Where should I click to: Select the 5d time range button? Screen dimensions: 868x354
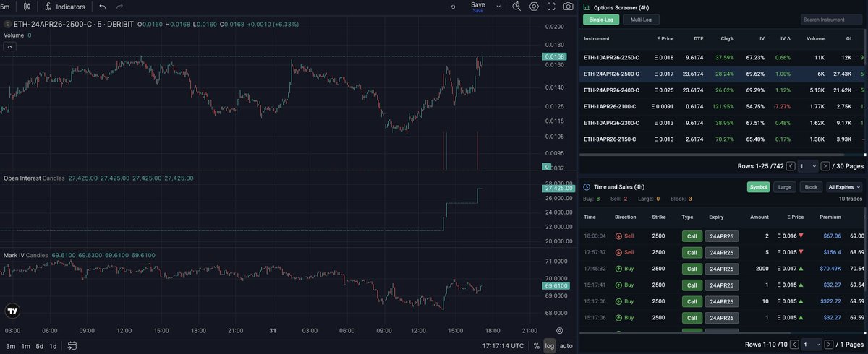point(40,346)
